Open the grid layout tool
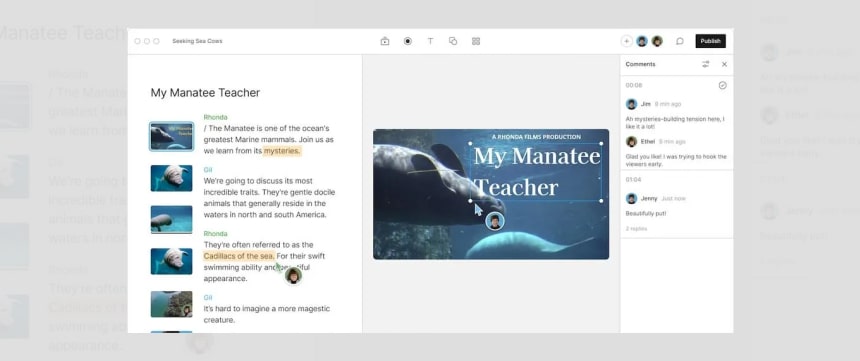 coord(476,41)
